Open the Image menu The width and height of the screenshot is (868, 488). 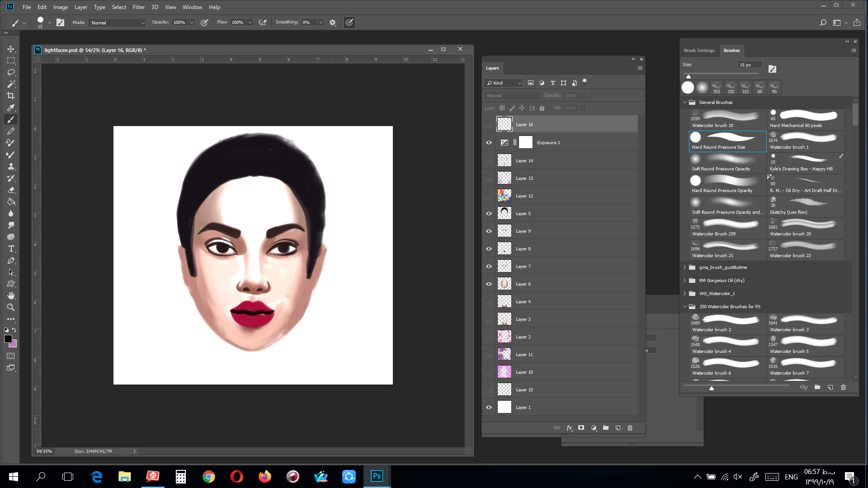[61, 7]
